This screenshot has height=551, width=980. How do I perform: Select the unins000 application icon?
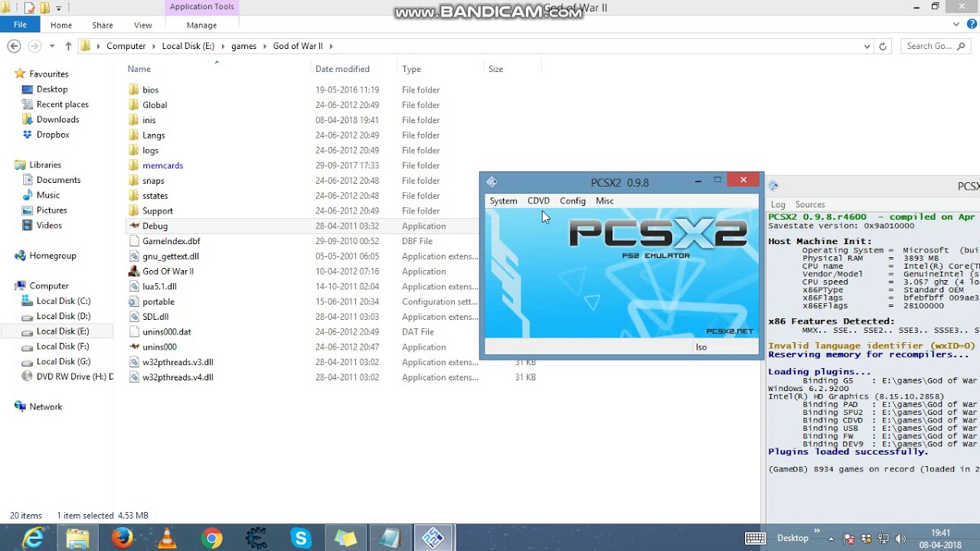click(134, 347)
